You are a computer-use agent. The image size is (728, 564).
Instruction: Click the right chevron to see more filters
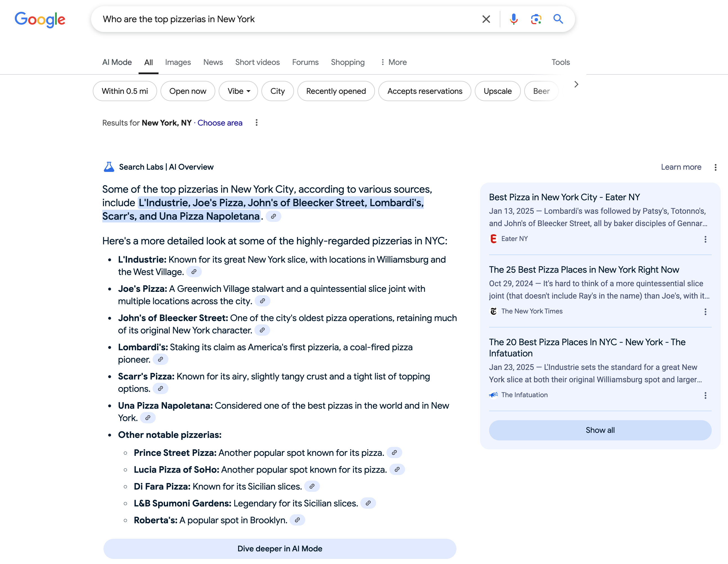pyautogui.click(x=576, y=84)
